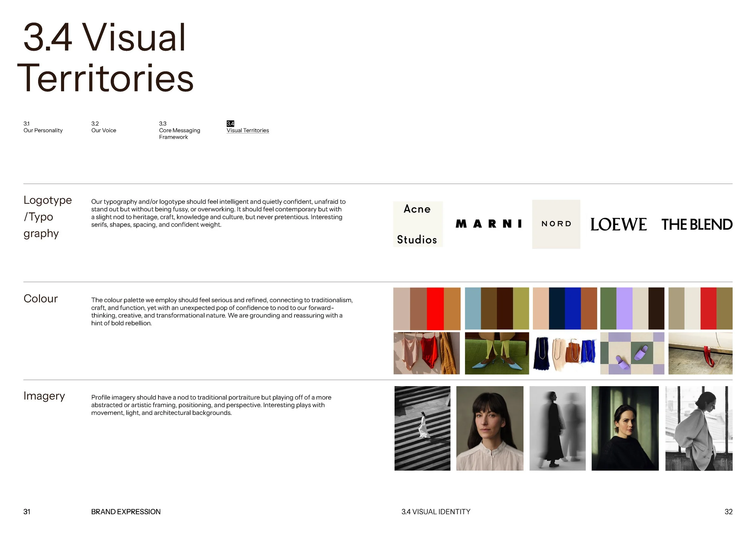
Task: Select the woman in green shadow portrait
Action: tap(625, 428)
